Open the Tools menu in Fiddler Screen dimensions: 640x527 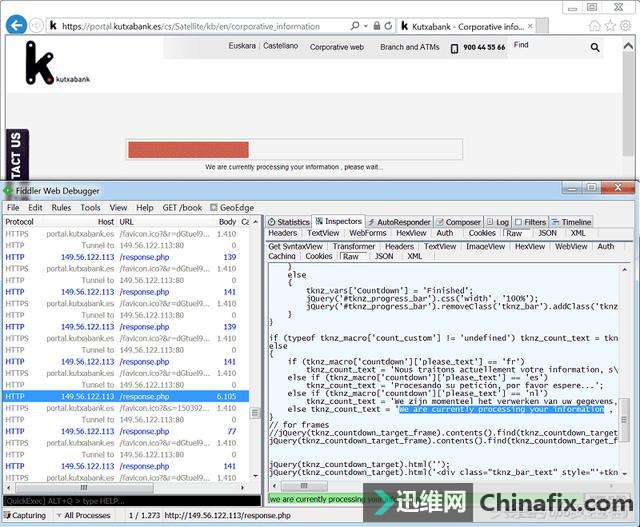(90, 207)
